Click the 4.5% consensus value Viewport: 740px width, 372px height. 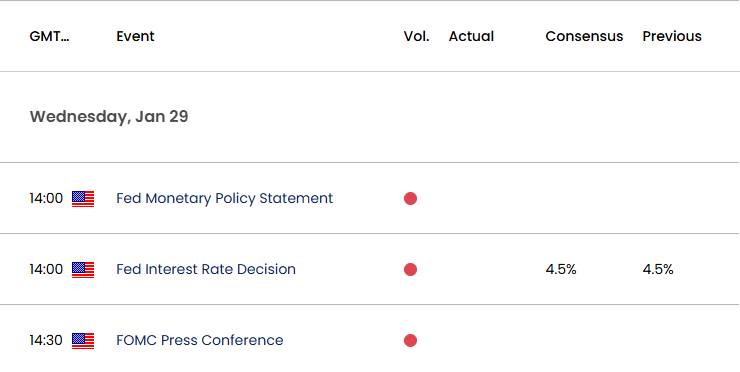pos(561,269)
